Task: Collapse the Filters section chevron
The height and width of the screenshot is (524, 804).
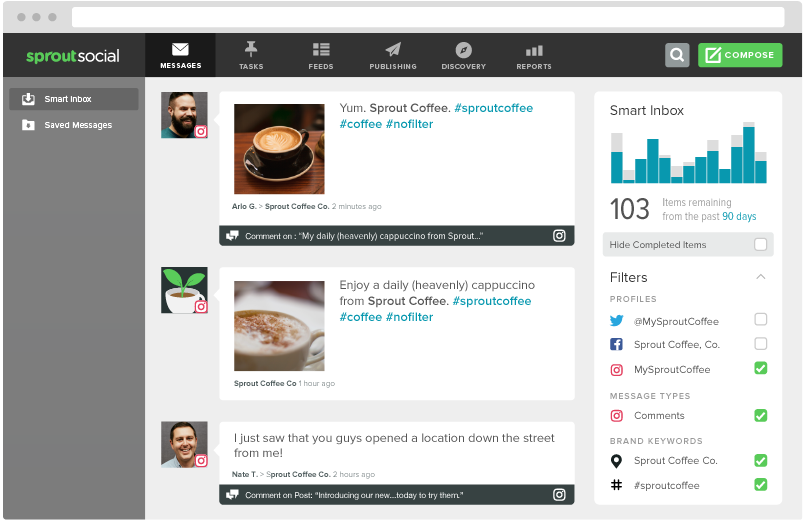Action: (761, 277)
